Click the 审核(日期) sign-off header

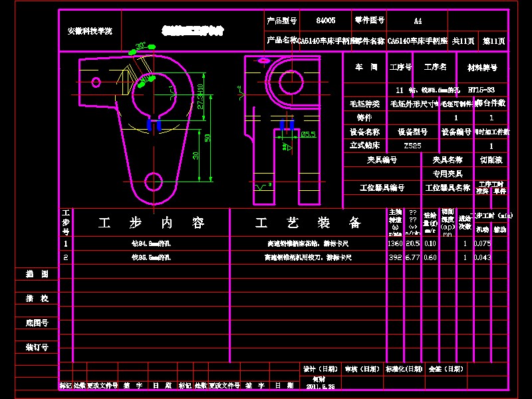[362, 369]
